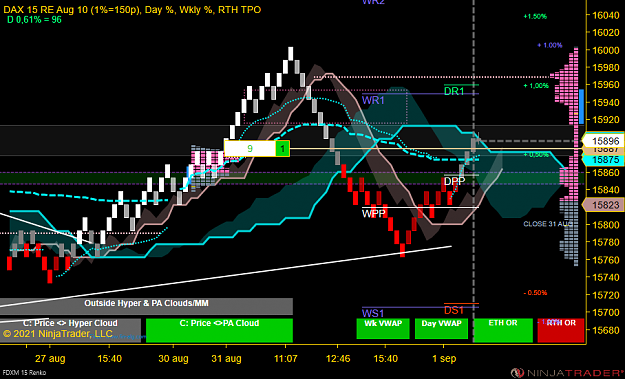Select the 15823 price axis marker
625x379 pixels.
tap(604, 205)
